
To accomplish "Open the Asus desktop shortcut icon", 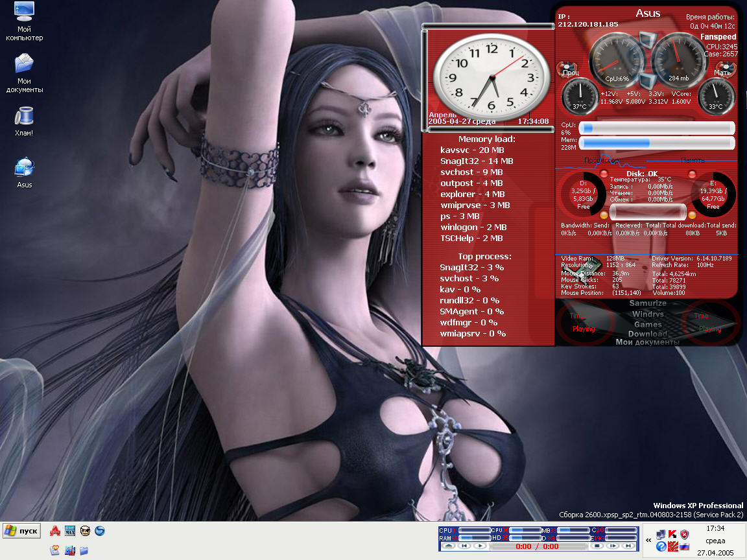I will [24, 172].
